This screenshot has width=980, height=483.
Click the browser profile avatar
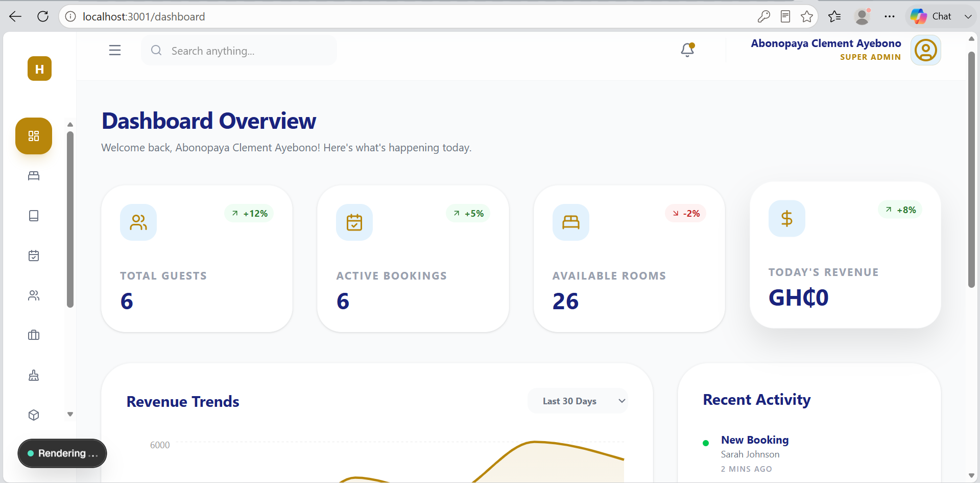pyautogui.click(x=862, y=16)
